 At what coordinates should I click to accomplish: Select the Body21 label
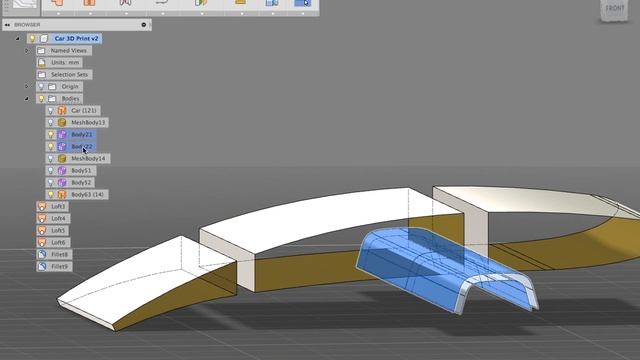coord(82,134)
